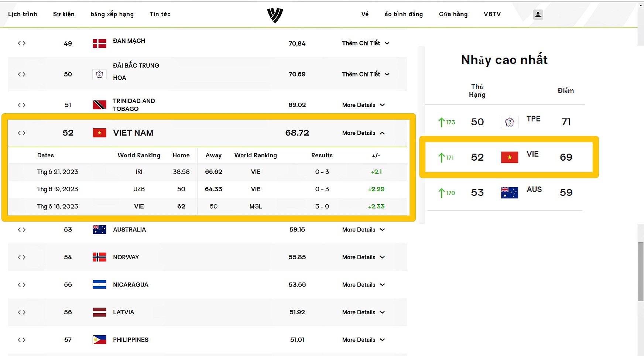Click the LATVIA team name
The height and width of the screenshot is (356, 644).
pyautogui.click(x=124, y=312)
